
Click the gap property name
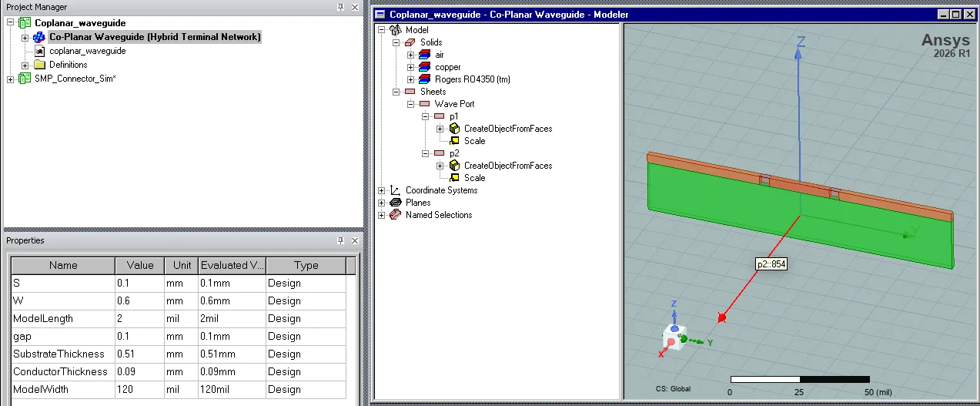pyautogui.click(x=63, y=336)
